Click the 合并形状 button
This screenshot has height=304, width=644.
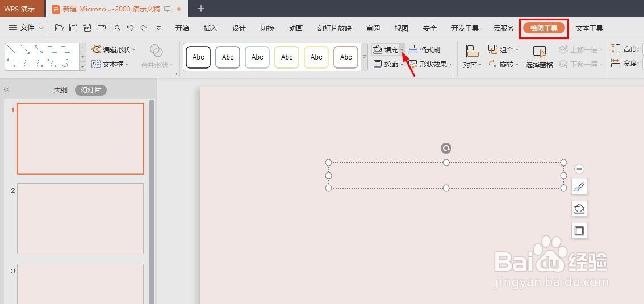point(157,57)
